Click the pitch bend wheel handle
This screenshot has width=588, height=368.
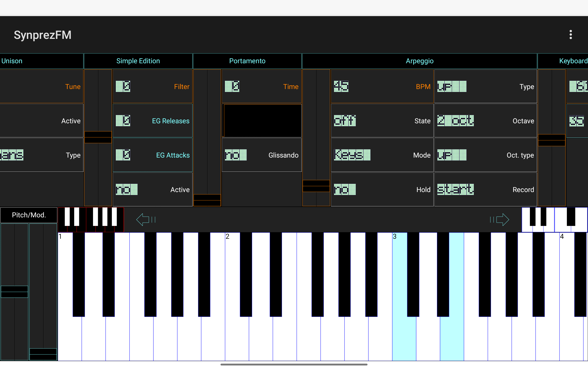click(14, 292)
